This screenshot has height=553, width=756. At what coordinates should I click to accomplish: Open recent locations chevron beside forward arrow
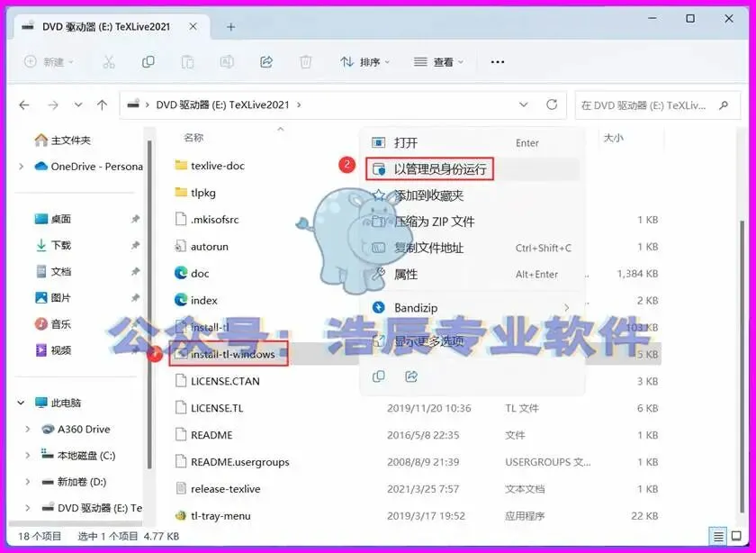coord(78,104)
